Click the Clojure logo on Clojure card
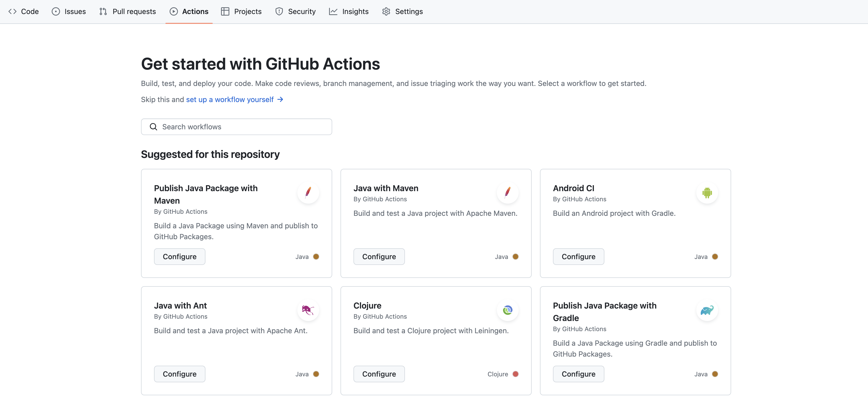Screen dimensions: 868x401 pyautogui.click(x=508, y=310)
